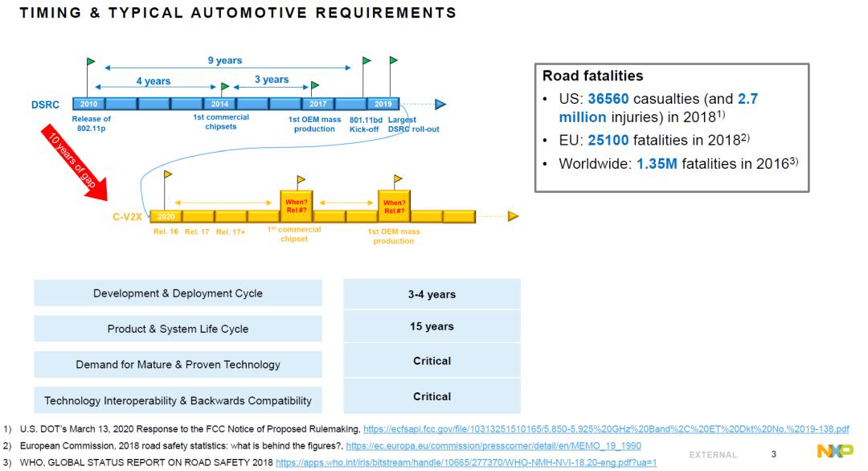The height and width of the screenshot is (471, 868).
Task: Click the green flag above 2010
Action: coord(90,61)
